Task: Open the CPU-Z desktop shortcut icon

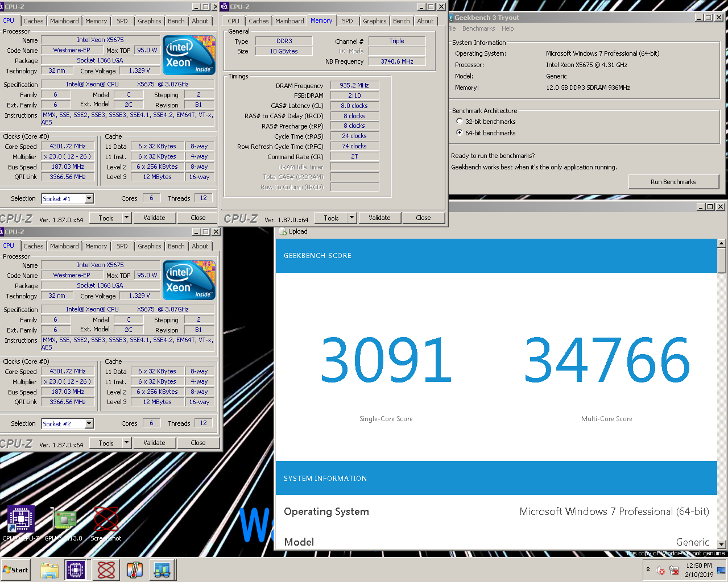Action: 21,519
